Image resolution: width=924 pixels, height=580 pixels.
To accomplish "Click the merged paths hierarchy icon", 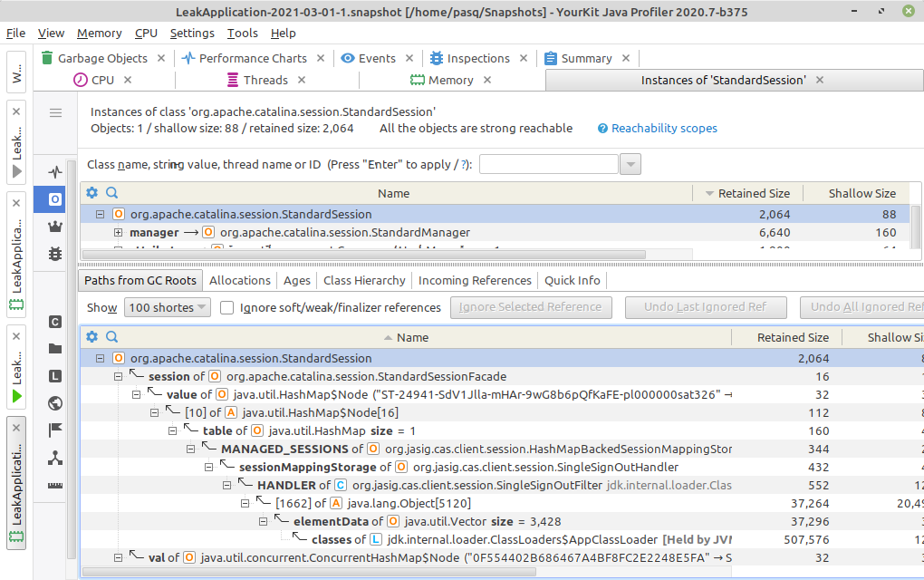I will pyautogui.click(x=54, y=458).
